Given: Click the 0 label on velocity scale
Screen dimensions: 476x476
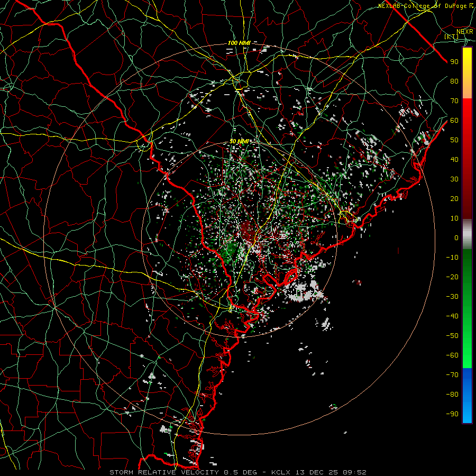Looking at the screenshot, I should pos(456,238).
